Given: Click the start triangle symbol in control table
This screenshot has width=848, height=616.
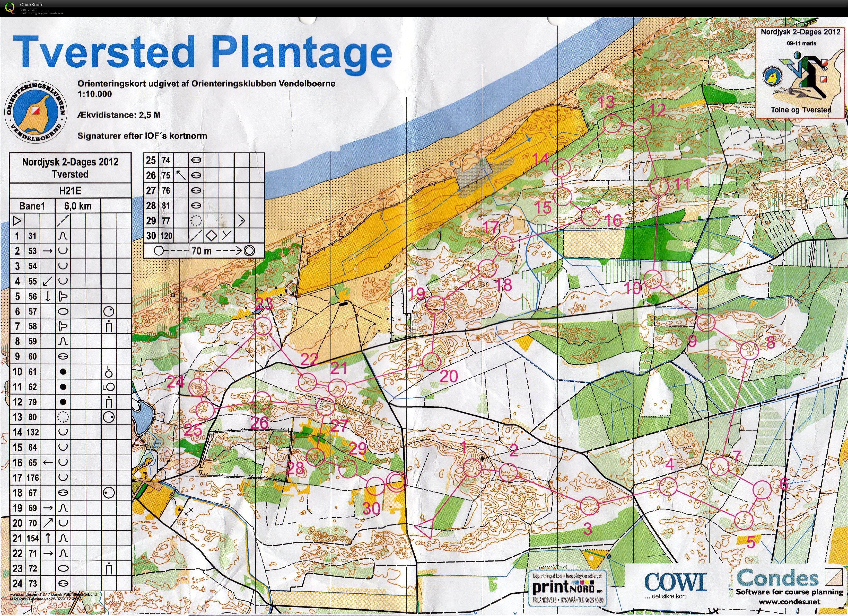Looking at the screenshot, I should click(x=17, y=221).
